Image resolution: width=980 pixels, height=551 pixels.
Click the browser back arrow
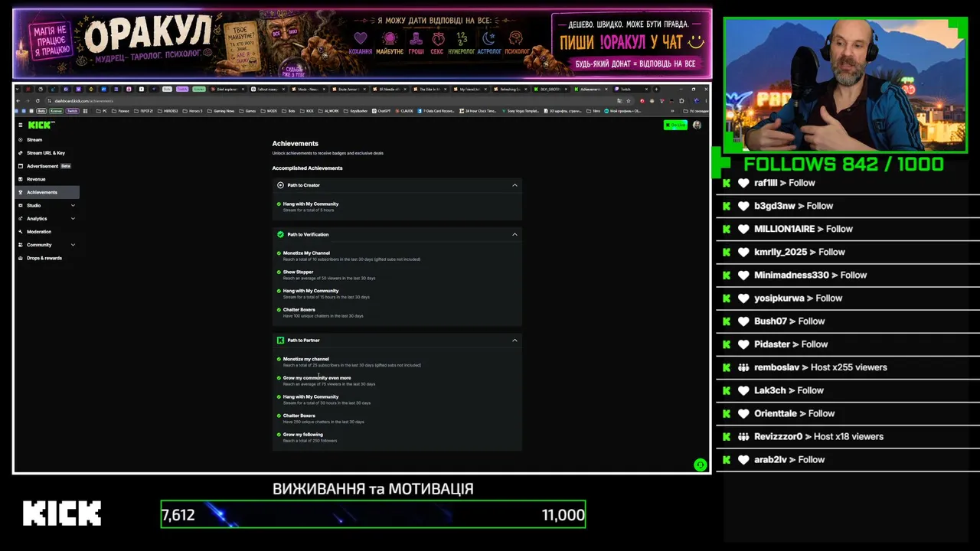point(19,101)
